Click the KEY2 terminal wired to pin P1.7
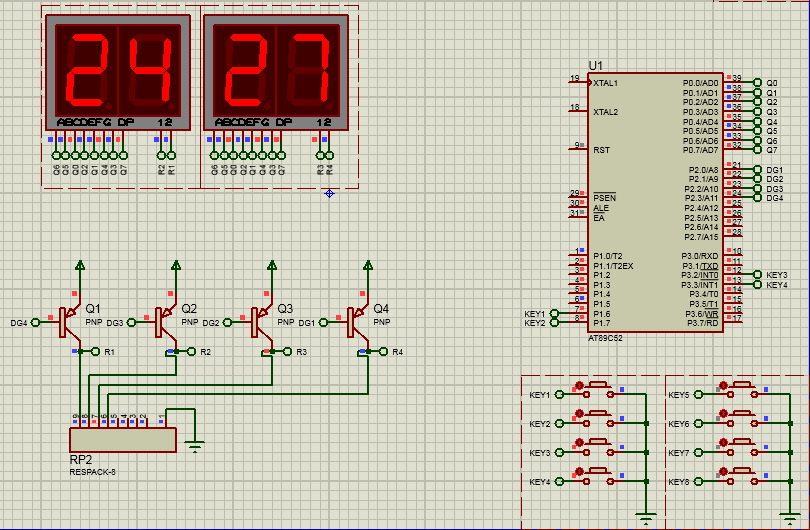 pyautogui.click(x=554, y=323)
